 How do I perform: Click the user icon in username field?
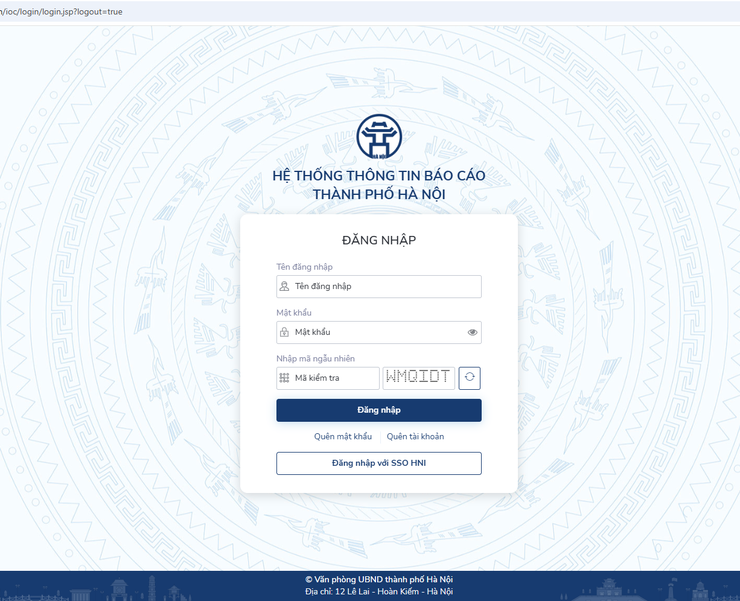[285, 287]
